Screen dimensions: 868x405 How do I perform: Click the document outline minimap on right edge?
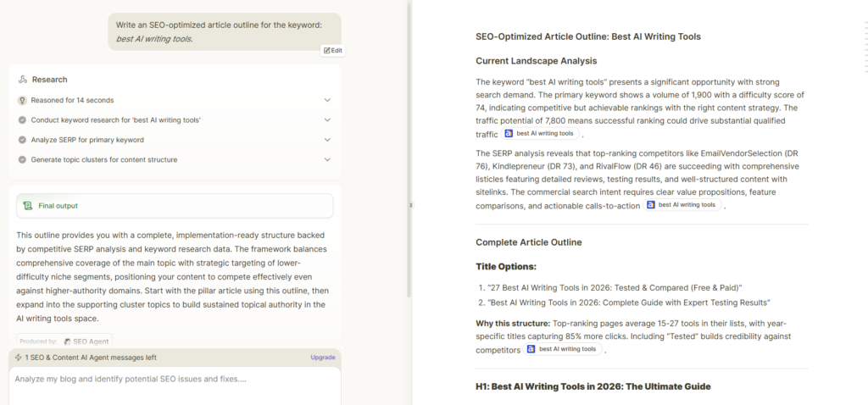865,47
